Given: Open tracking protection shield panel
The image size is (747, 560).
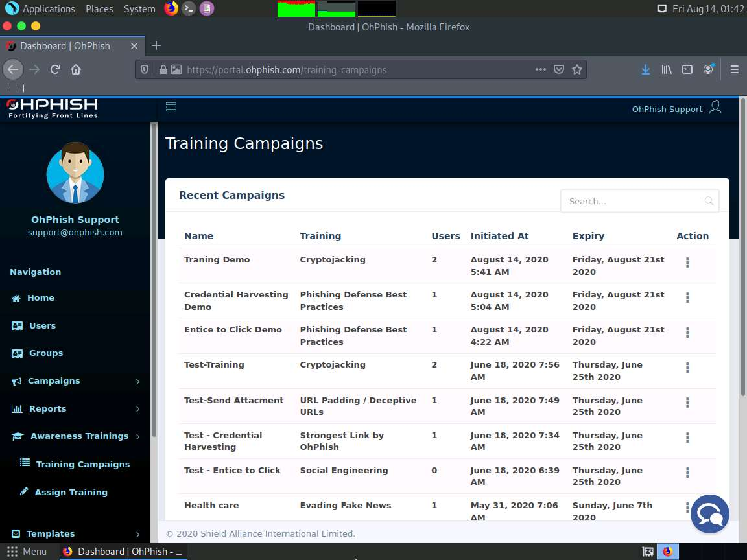Looking at the screenshot, I should coord(145,69).
